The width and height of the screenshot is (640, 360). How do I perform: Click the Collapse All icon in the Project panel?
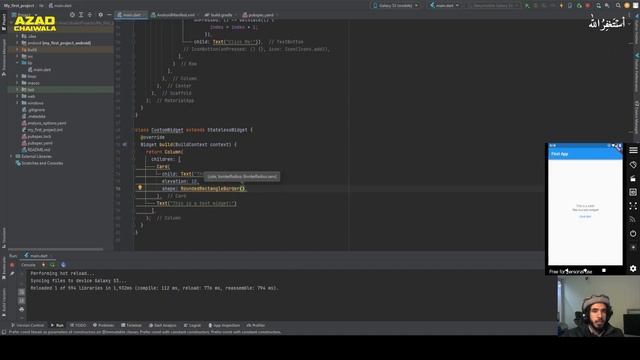coord(90,15)
